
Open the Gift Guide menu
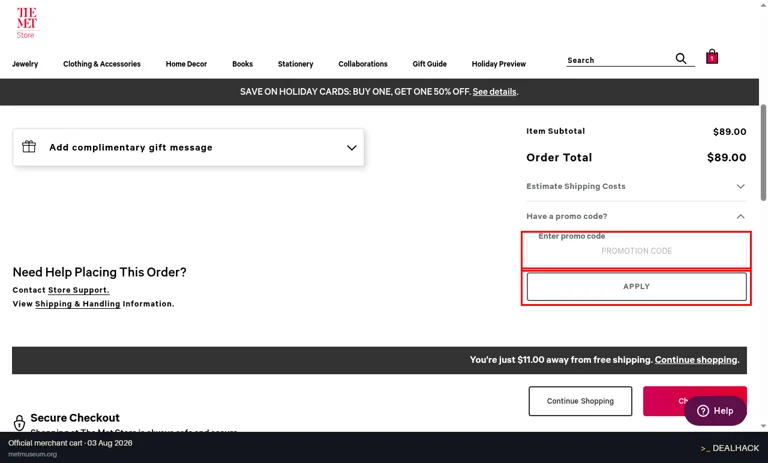coord(430,64)
